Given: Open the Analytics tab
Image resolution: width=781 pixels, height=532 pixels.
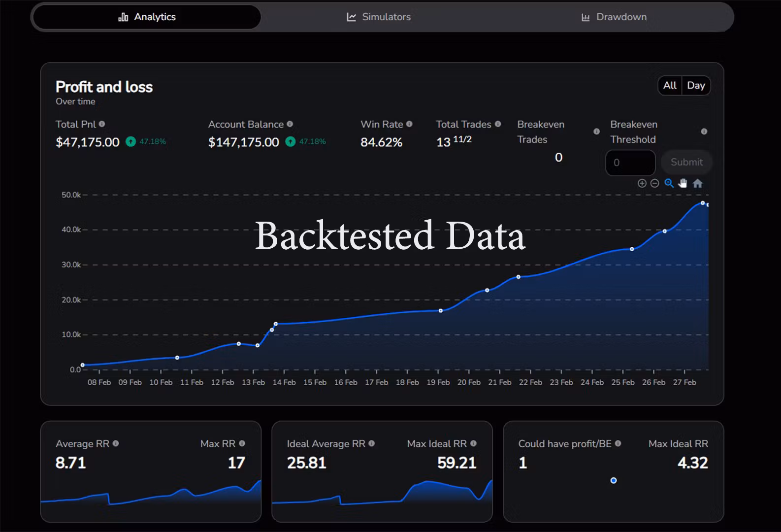Looking at the screenshot, I should tap(147, 17).
